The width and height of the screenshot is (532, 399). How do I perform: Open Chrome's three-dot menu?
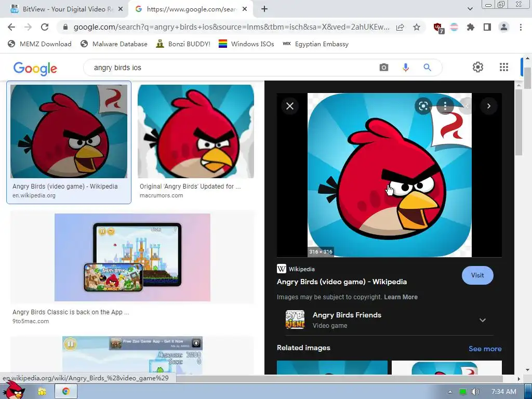point(521,27)
